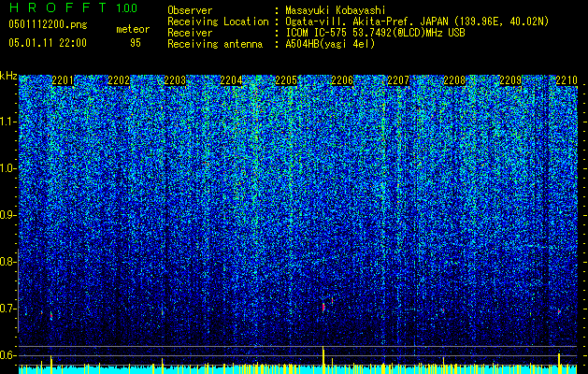Click the 2203 time marker
This screenshot has height=374, width=588.
[x=175, y=80]
